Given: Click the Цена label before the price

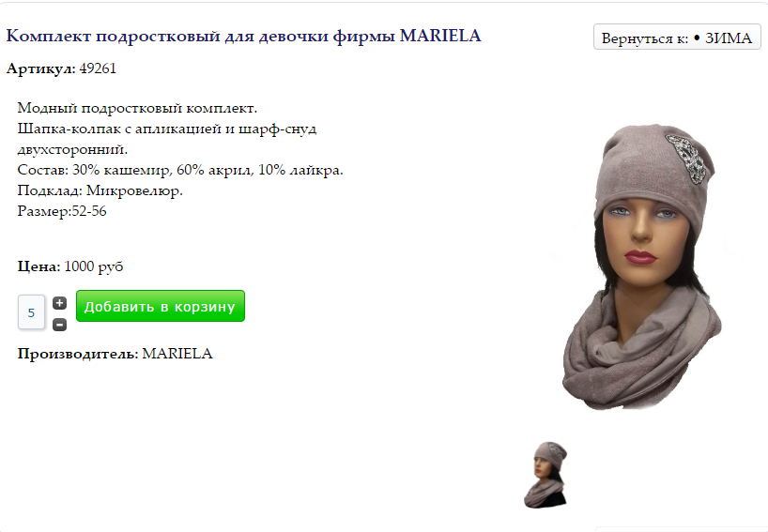Looking at the screenshot, I should coord(38,266).
